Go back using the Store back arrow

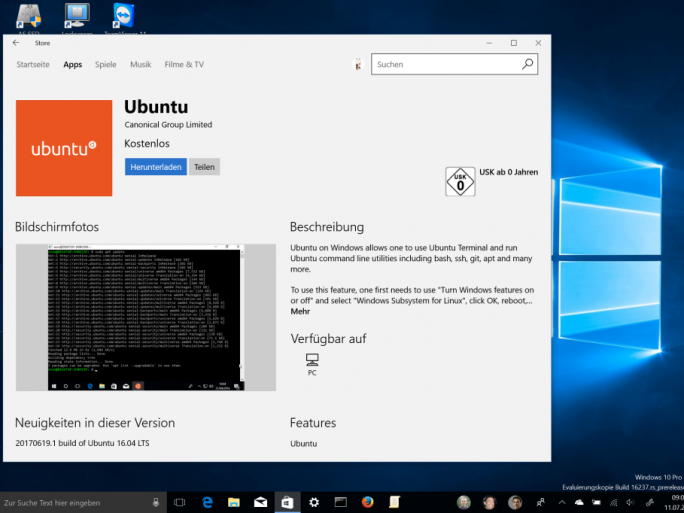point(16,43)
